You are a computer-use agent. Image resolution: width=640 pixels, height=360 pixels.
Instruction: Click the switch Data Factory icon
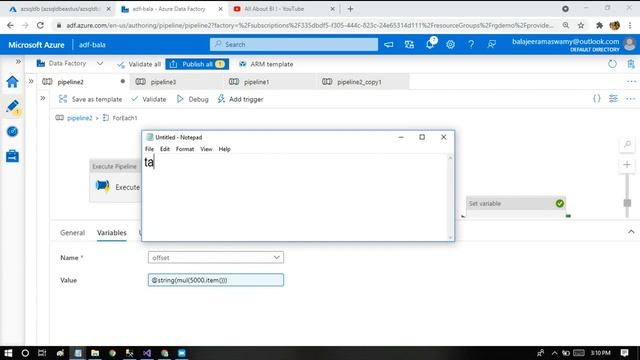click(409, 44)
